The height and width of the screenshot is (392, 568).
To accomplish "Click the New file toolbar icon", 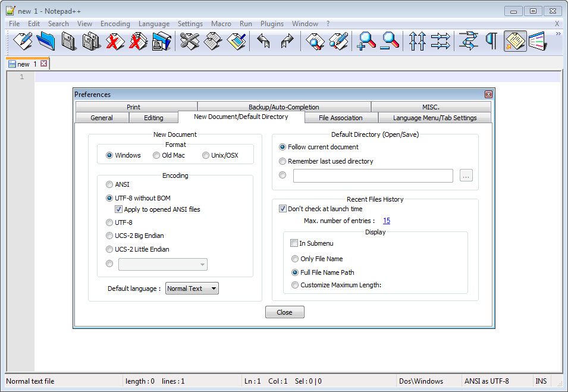I will (x=23, y=42).
